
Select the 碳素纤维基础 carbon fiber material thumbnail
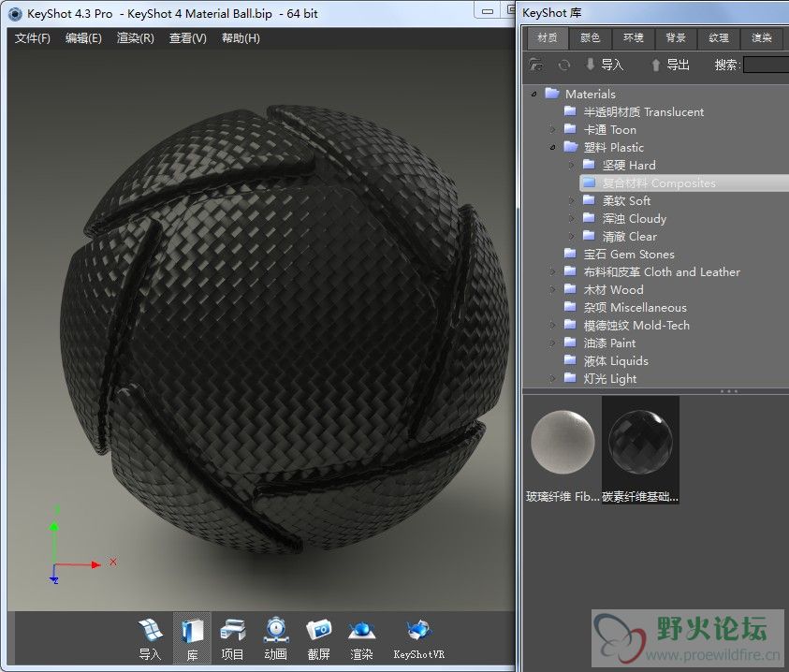(x=640, y=450)
